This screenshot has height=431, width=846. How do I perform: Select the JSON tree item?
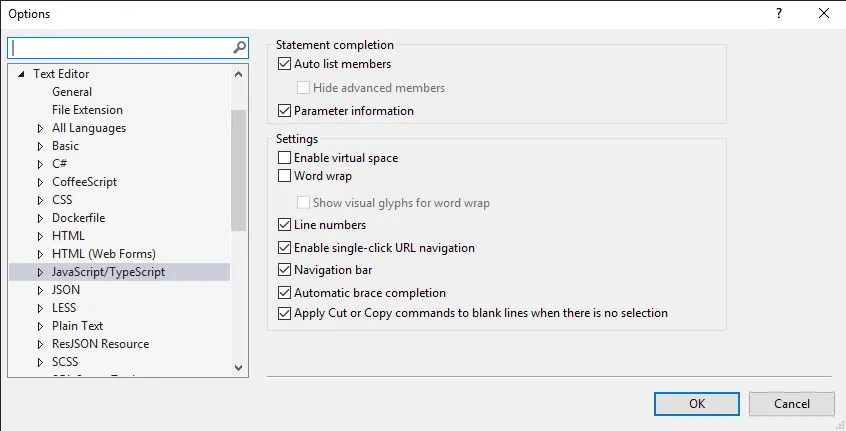click(66, 290)
